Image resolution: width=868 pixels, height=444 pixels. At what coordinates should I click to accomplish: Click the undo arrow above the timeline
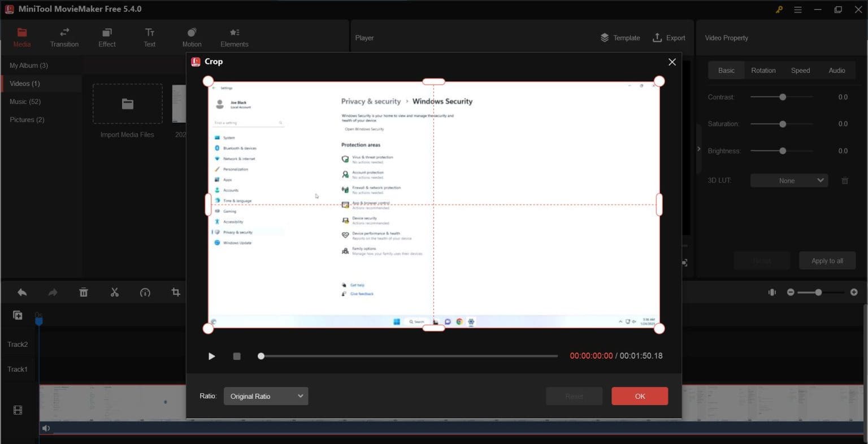[22, 292]
